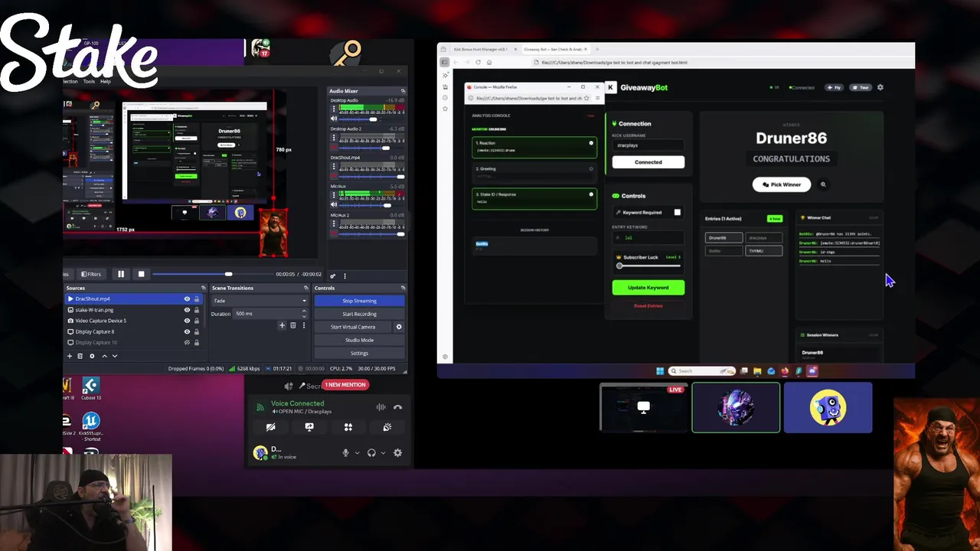This screenshot has width=980, height=551.
Task: Open OBS Help menu
Action: [x=106, y=81]
